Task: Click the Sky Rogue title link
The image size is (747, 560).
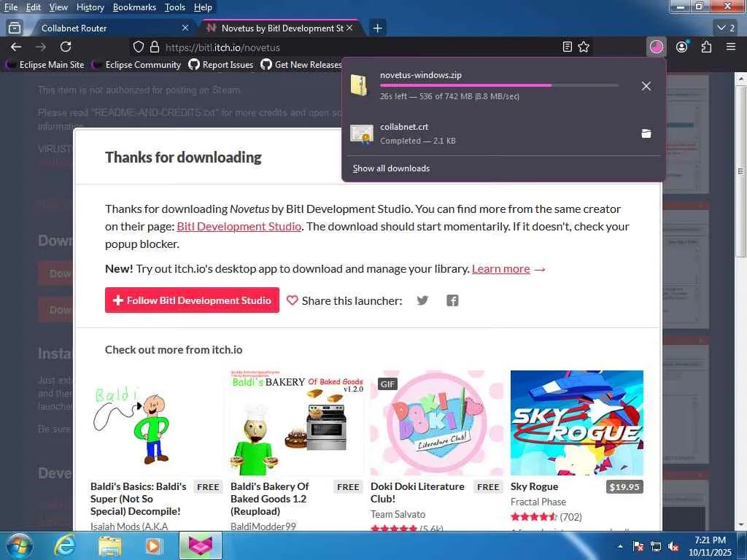Action: (534, 486)
